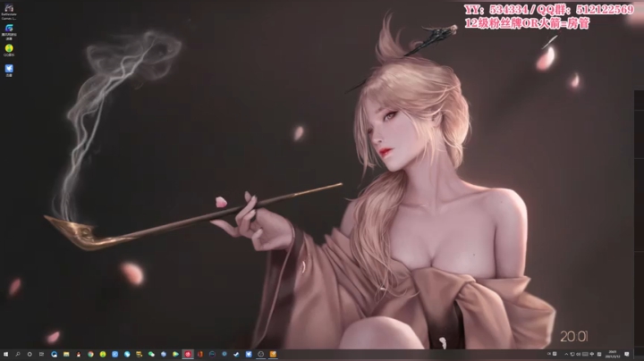The height and width of the screenshot is (361, 644).
Task: Open the light-blue round icon after WeChat
Action: 164,354
